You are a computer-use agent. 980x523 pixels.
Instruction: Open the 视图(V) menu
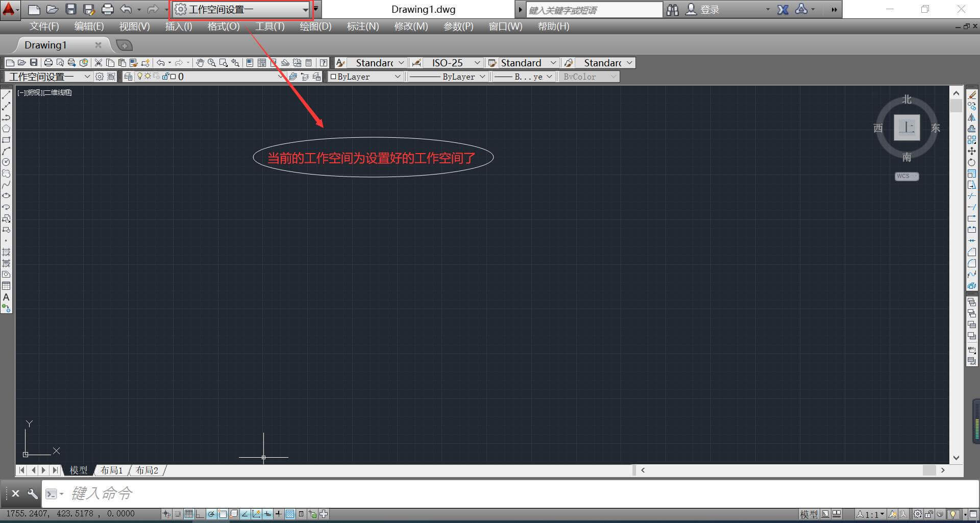coord(134,27)
